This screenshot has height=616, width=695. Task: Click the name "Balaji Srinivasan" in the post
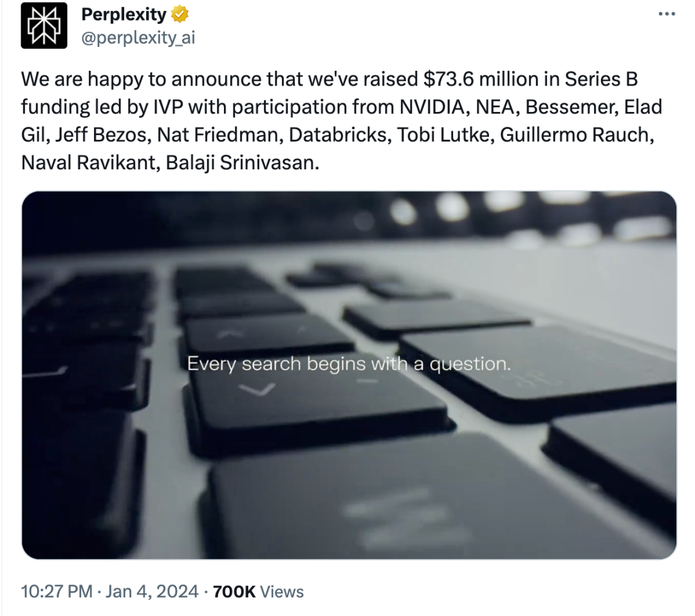[x=242, y=163]
